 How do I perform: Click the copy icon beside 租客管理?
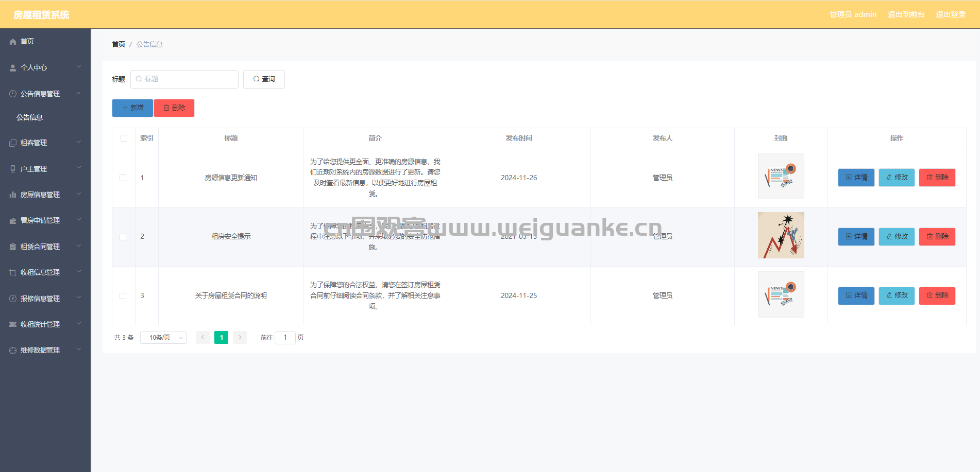point(13,143)
